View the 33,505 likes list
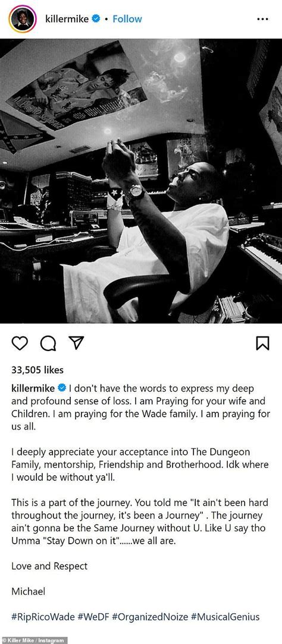 click(37, 370)
